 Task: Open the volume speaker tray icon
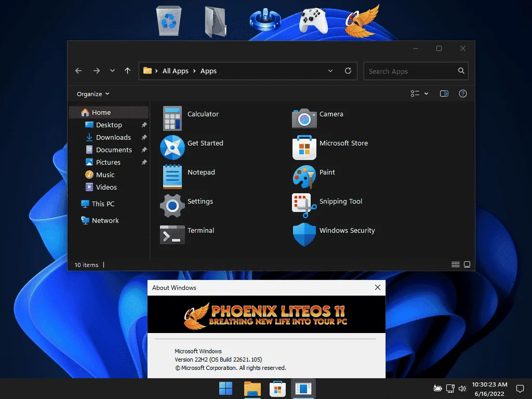click(x=462, y=389)
